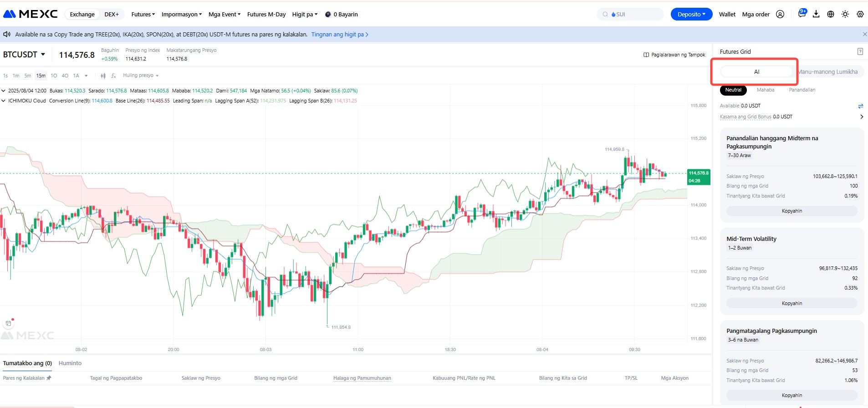Open the user profile account icon
Viewport: 868px width, 408px height.
coord(780,14)
